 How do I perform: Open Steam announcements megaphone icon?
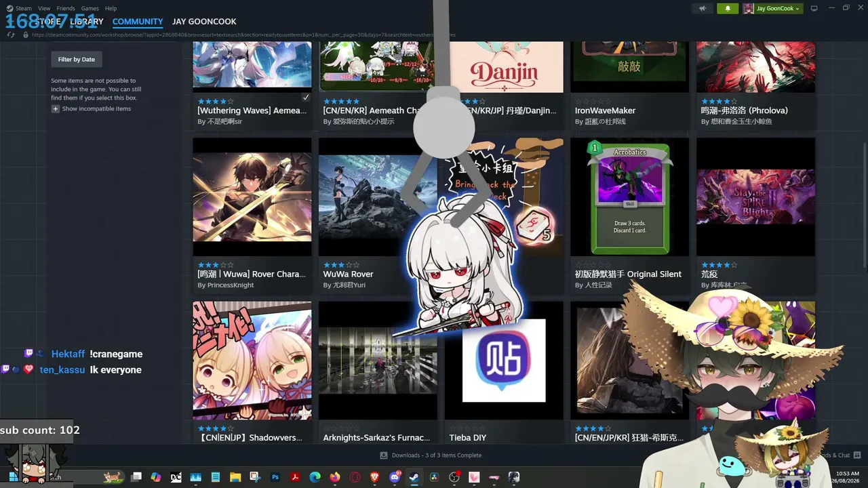pyautogui.click(x=703, y=8)
